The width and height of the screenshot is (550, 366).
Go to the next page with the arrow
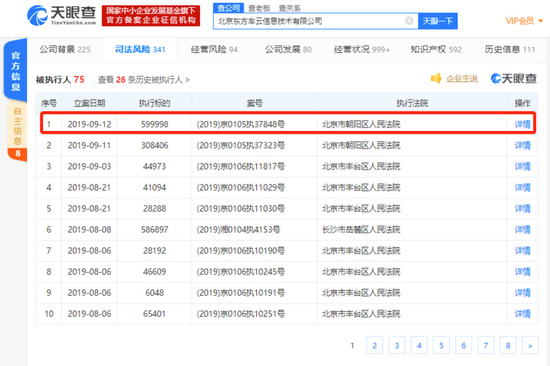pyautogui.click(x=530, y=346)
